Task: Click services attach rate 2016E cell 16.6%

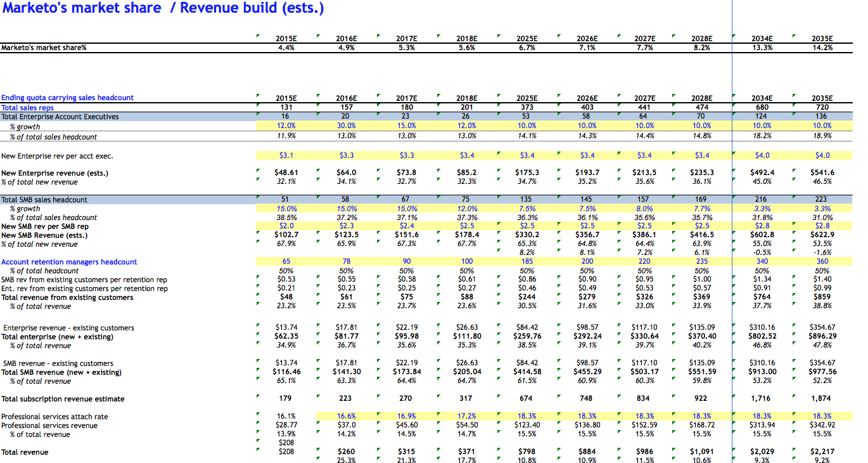Action: tap(346, 417)
